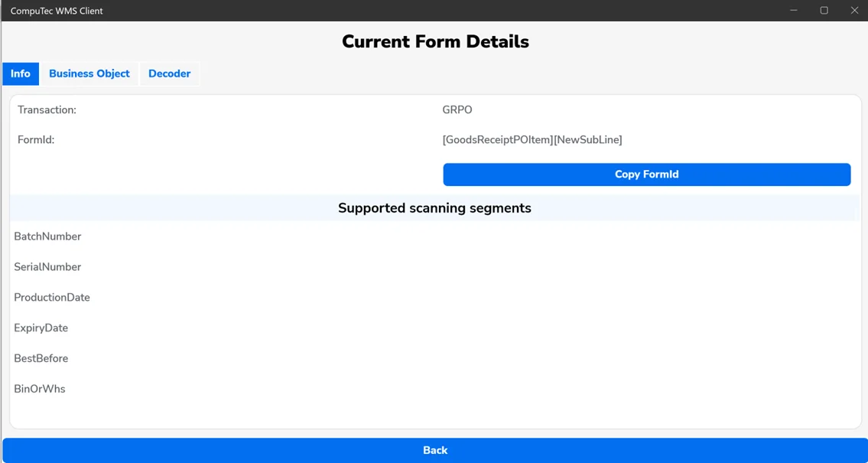Select the GoodsReceiptPOItem FormId text
The height and width of the screenshot is (463, 868).
(x=533, y=139)
